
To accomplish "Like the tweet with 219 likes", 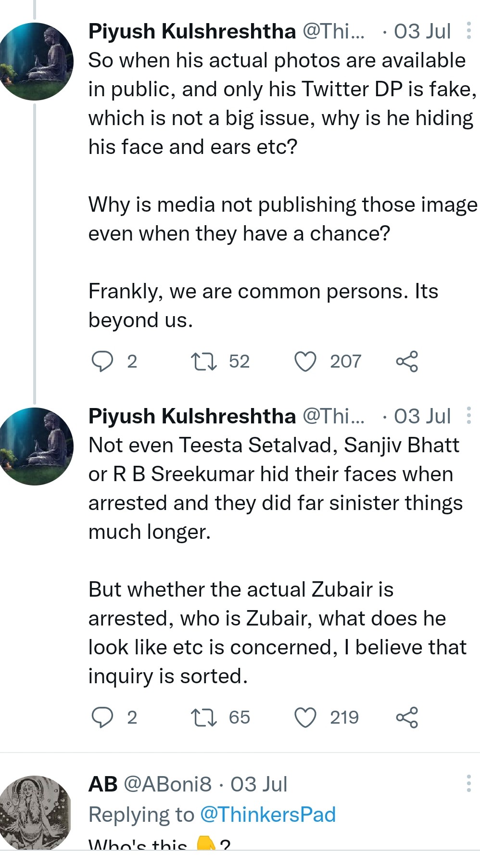I will pyautogui.click(x=305, y=717).
